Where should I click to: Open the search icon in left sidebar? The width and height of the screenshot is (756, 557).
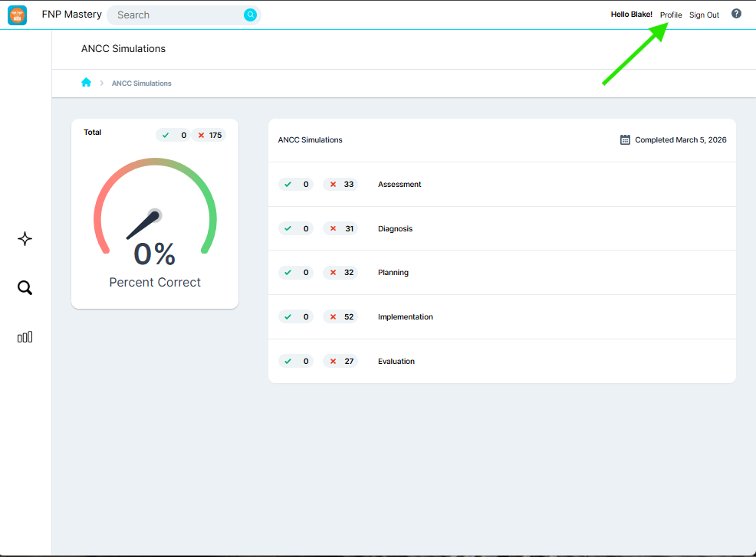(25, 288)
